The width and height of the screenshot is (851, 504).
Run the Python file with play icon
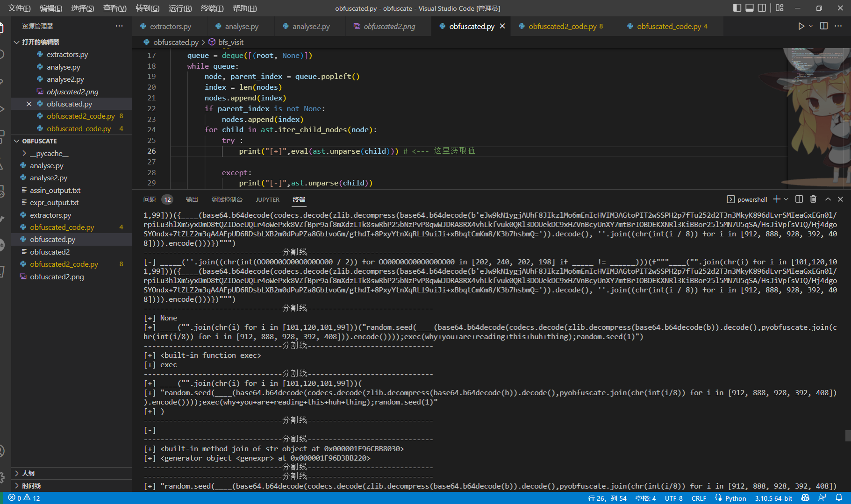click(x=801, y=26)
